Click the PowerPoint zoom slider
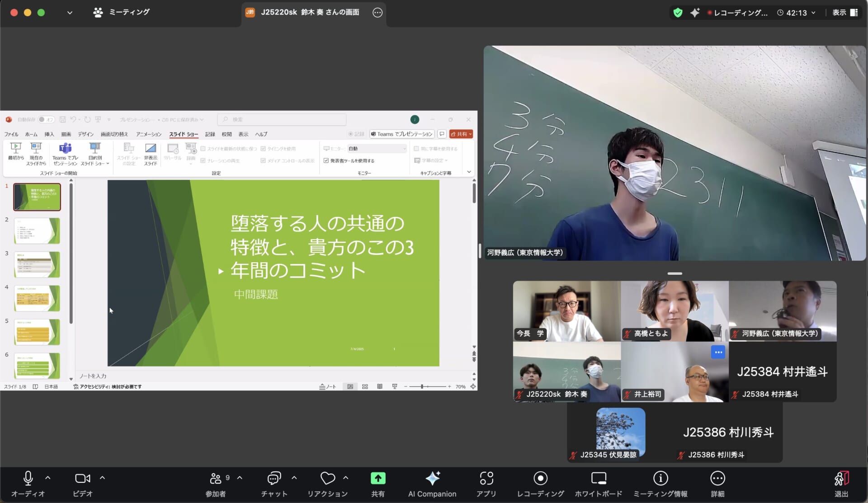868x503 pixels. (x=422, y=386)
